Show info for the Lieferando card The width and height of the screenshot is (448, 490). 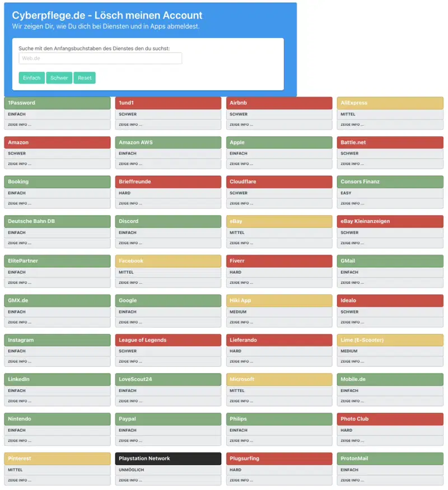click(279, 362)
